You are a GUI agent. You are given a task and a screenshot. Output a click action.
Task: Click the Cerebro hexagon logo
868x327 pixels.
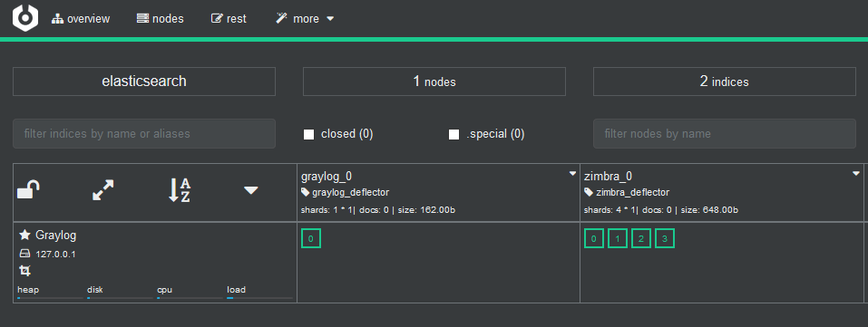click(25, 18)
